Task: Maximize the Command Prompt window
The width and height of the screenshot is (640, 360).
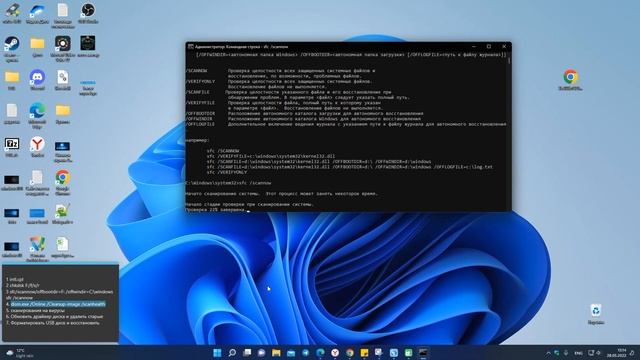Action: coord(489,47)
